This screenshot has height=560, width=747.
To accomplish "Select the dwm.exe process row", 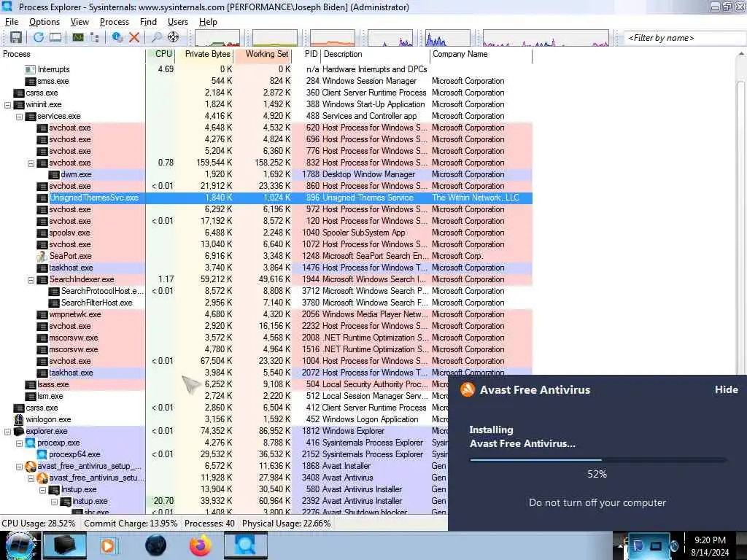I will tap(266, 175).
